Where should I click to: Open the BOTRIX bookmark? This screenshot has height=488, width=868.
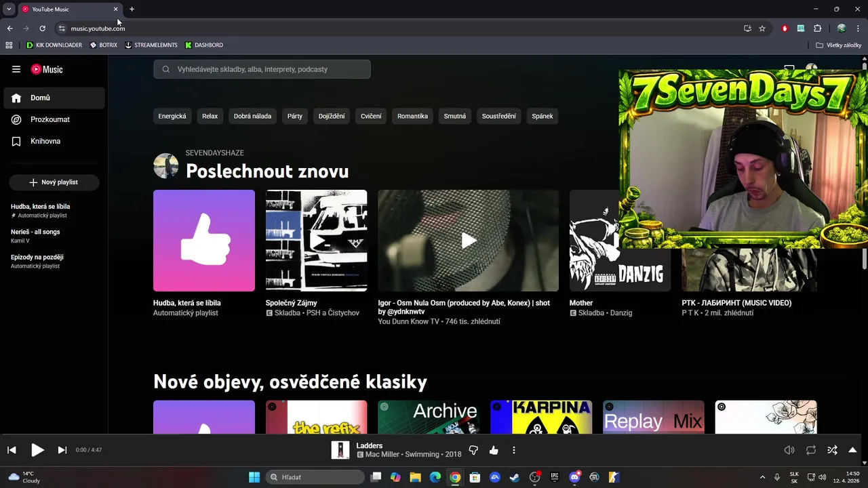tap(103, 45)
